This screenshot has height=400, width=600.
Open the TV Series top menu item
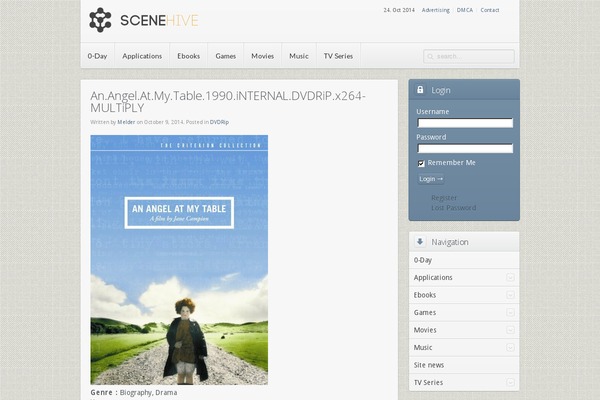click(338, 56)
